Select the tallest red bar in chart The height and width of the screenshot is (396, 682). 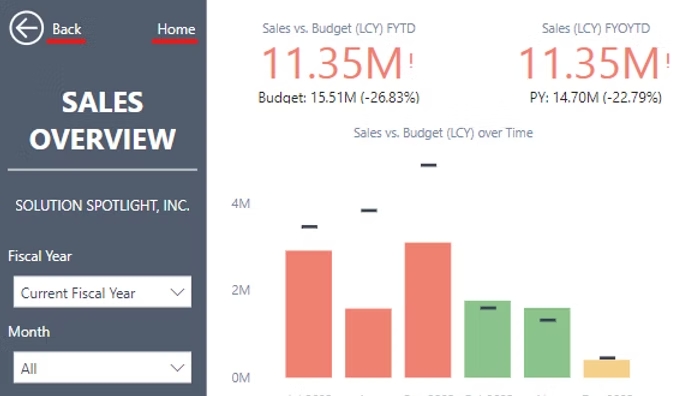(x=428, y=310)
